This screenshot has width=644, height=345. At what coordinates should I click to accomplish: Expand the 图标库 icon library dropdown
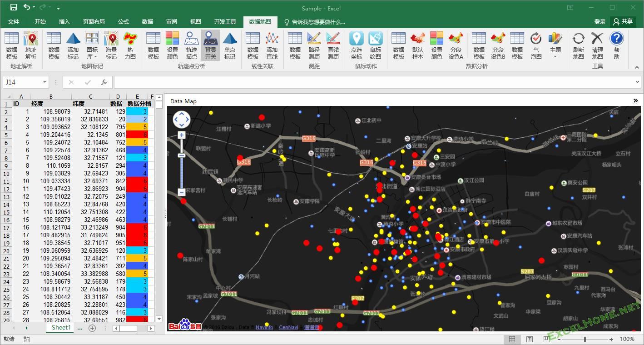92,45
